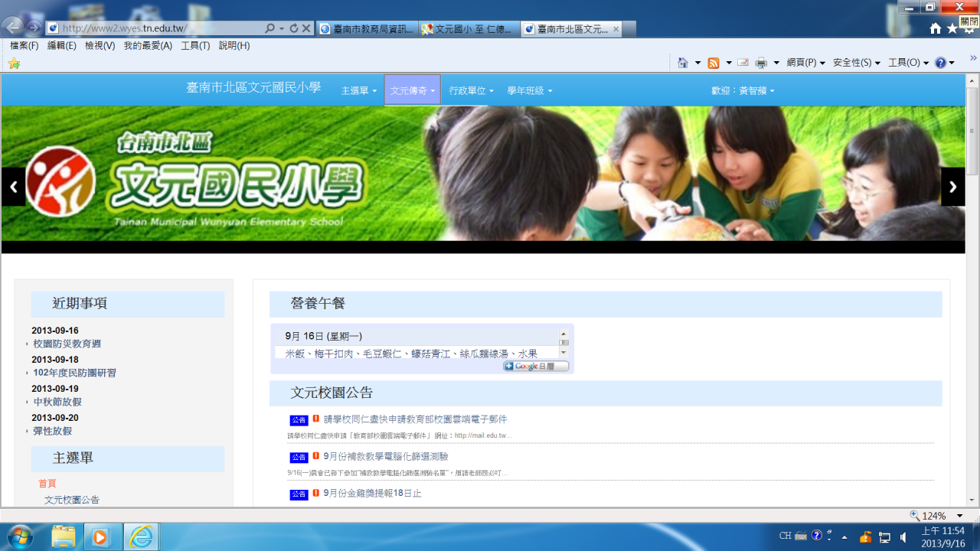Click the RSS feeds icon in command bar
The width and height of the screenshot is (980, 551).
click(714, 63)
